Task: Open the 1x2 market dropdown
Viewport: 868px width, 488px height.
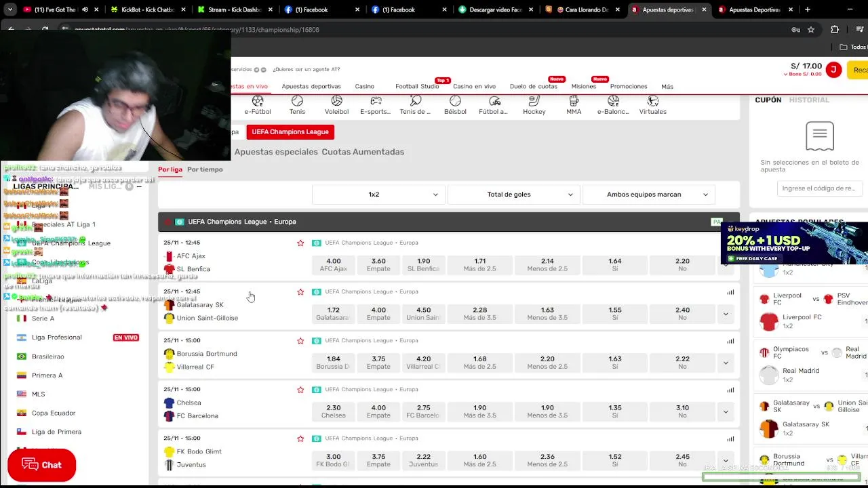Action: point(378,195)
